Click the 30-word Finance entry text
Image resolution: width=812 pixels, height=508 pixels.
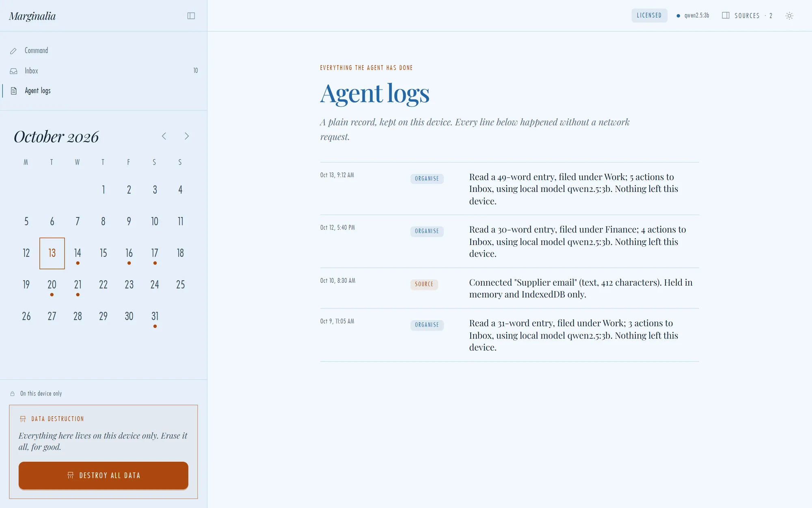click(x=578, y=241)
